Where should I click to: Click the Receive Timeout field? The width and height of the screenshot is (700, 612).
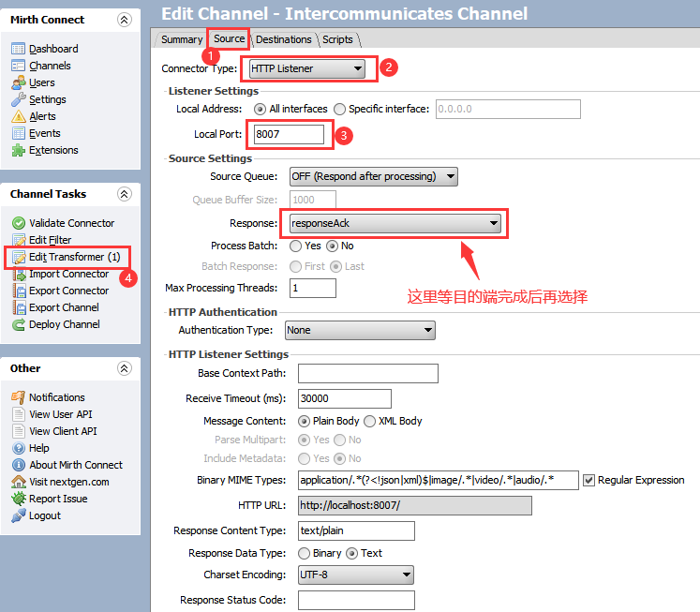pos(345,398)
